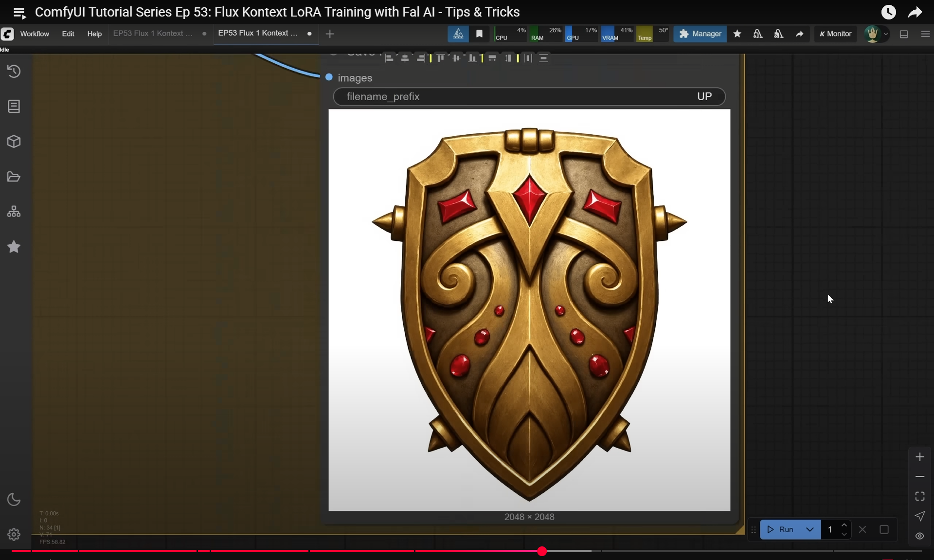Toggle link visibility eye icon
934x560 pixels.
[919, 536]
